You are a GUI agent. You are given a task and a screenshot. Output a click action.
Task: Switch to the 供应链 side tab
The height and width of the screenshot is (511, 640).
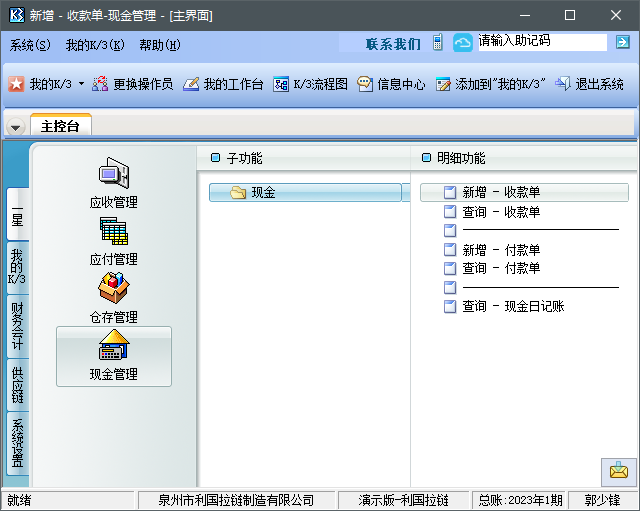tap(17, 385)
